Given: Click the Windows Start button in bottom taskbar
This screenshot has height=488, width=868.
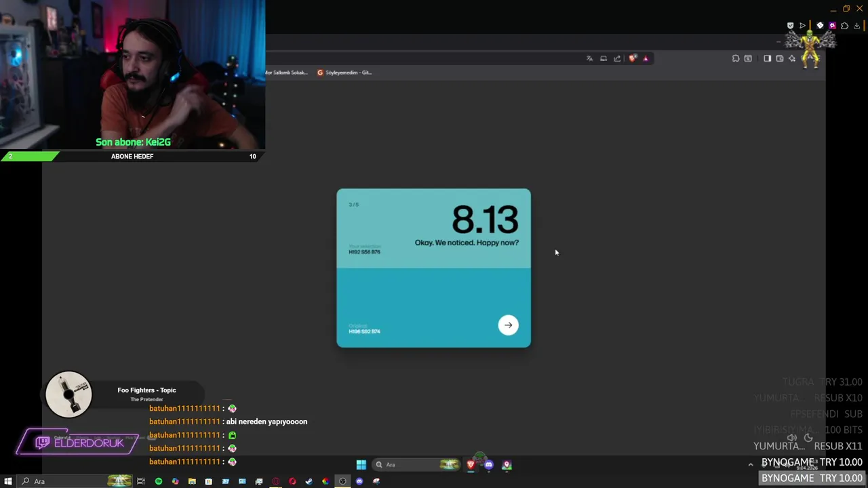Looking at the screenshot, I should click(8, 481).
